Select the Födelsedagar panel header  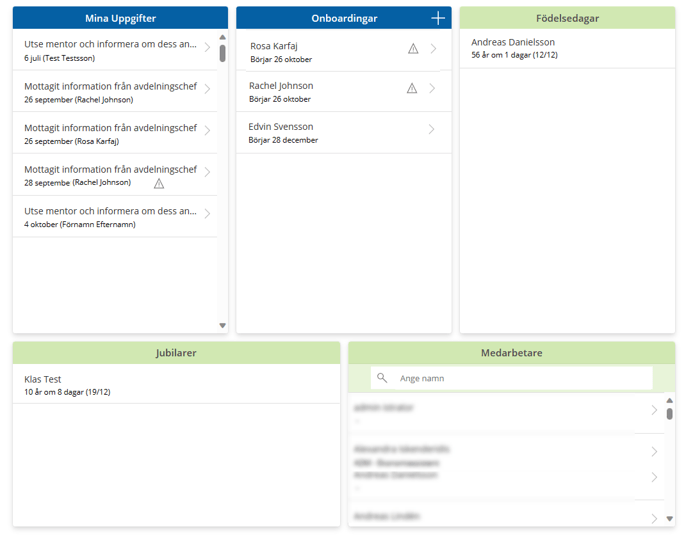pyautogui.click(x=567, y=18)
